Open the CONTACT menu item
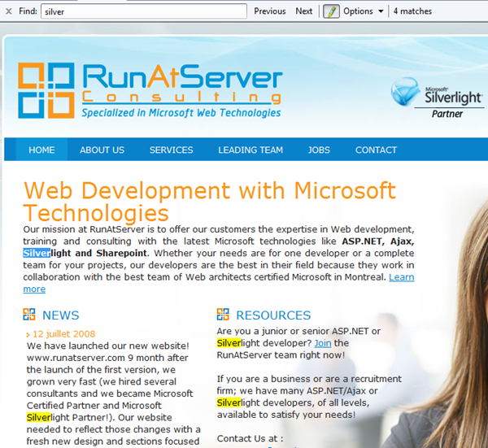 pyautogui.click(x=376, y=150)
